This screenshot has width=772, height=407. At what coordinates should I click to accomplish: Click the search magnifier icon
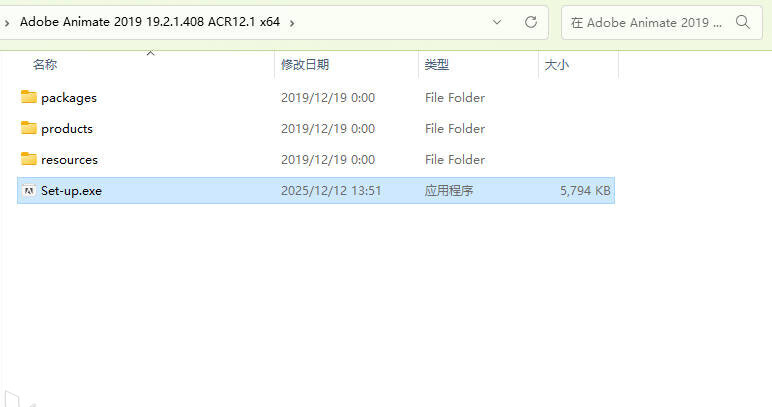coord(742,22)
